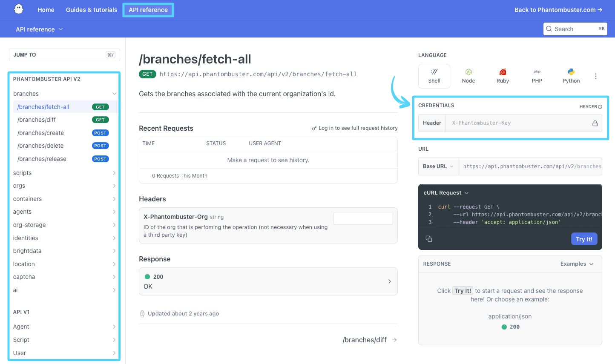This screenshot has height=364, width=615.
Task: Expand the API V1 Script section
Action: pos(114,340)
